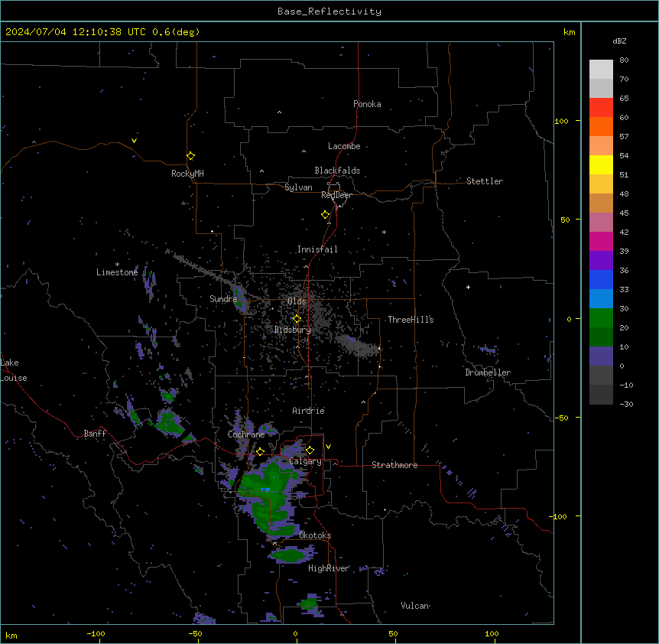Select the Cochrane label
This screenshot has width=659, height=644.
246,434
